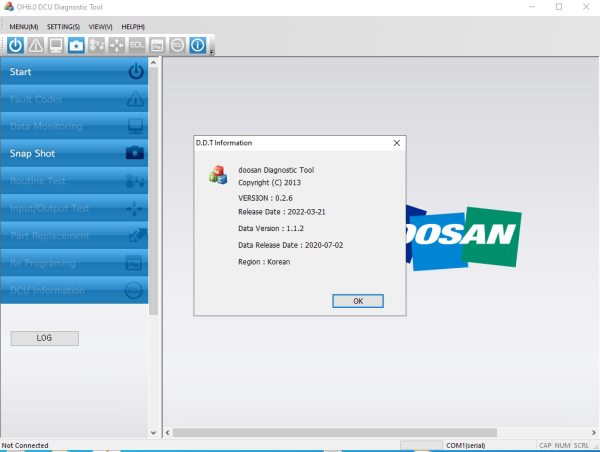The width and height of the screenshot is (600, 452).
Task: Click the title bar application icon
Action: (x=8, y=7)
